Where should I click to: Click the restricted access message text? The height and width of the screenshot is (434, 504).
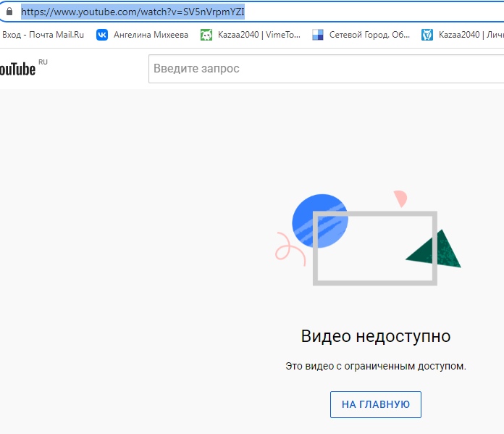click(375, 367)
